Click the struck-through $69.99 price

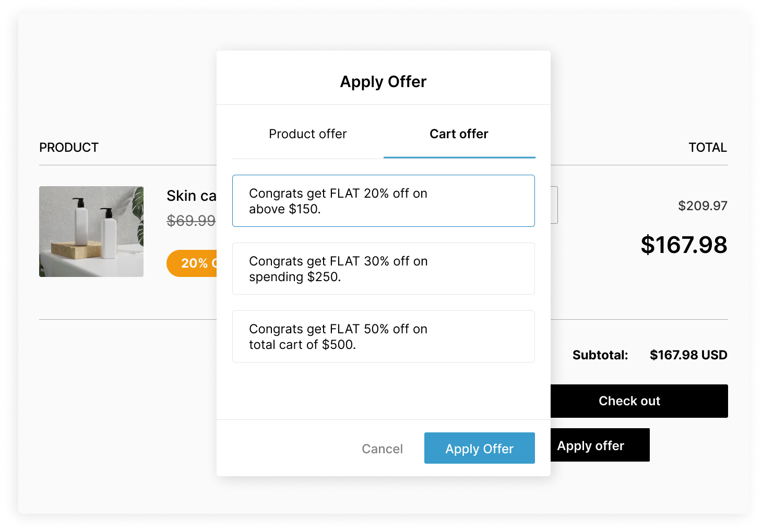[x=191, y=221]
